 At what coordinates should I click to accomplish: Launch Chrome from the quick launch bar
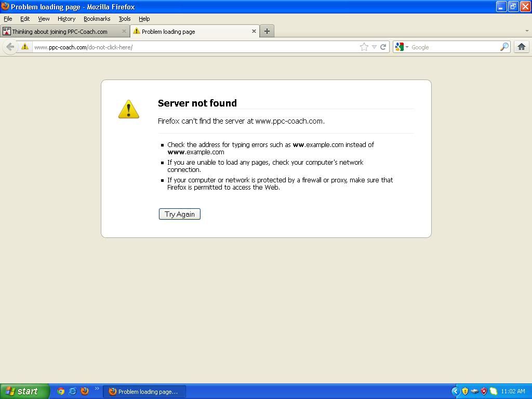click(61, 391)
